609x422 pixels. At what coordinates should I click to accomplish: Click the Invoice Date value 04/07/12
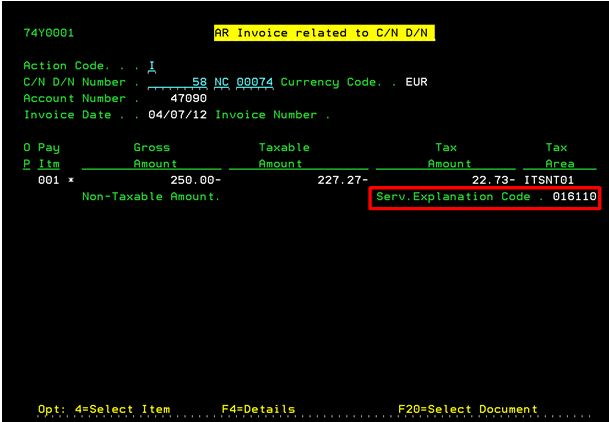pyautogui.click(x=177, y=115)
